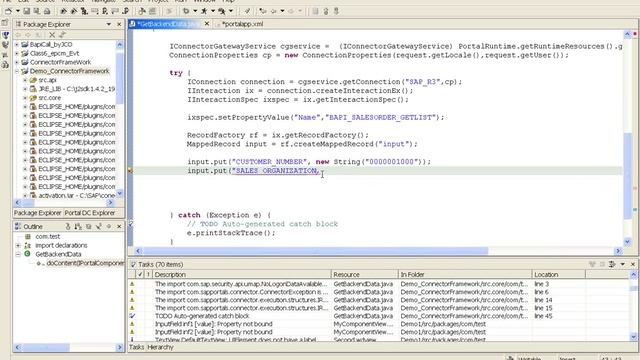Select the 'line 3' NoLogonDataAvailable task row
Image resolution: width=640 pixels, height=360 pixels.
click(378, 284)
